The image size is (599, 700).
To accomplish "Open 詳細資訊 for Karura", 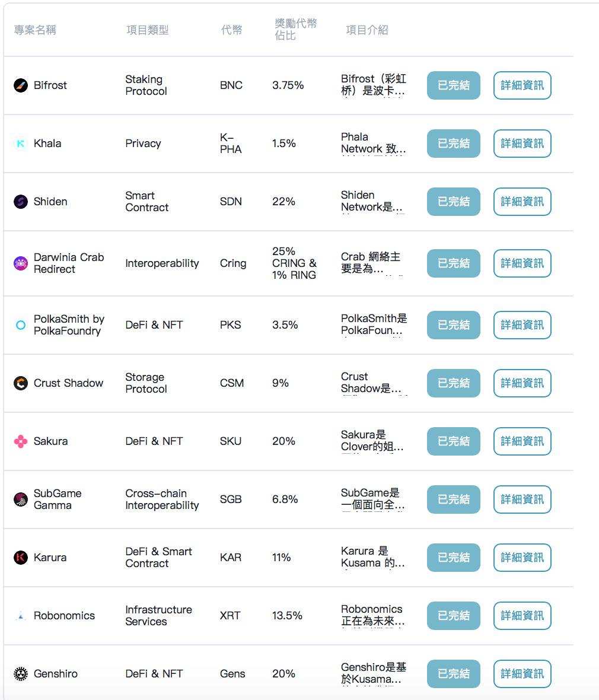I will [x=522, y=558].
